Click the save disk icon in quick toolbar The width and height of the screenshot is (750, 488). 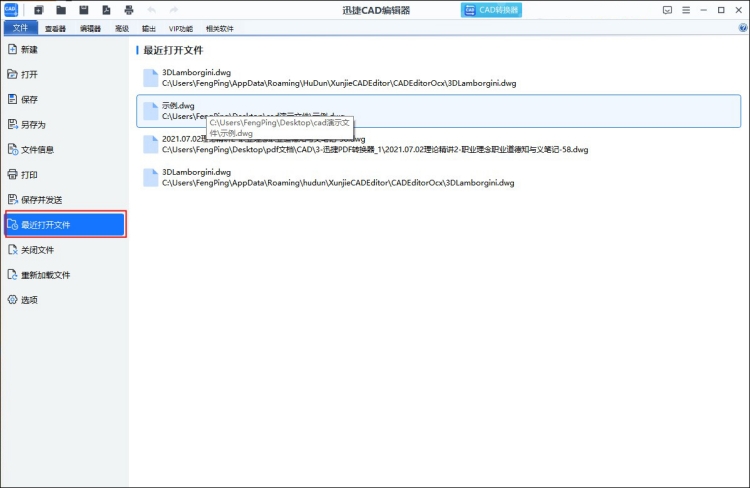click(x=84, y=10)
